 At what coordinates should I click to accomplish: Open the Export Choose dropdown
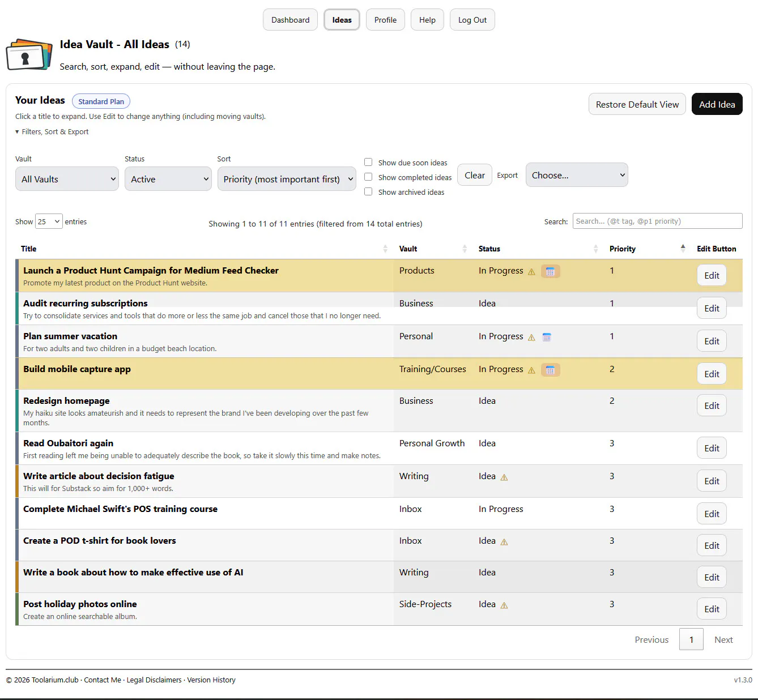coord(577,175)
